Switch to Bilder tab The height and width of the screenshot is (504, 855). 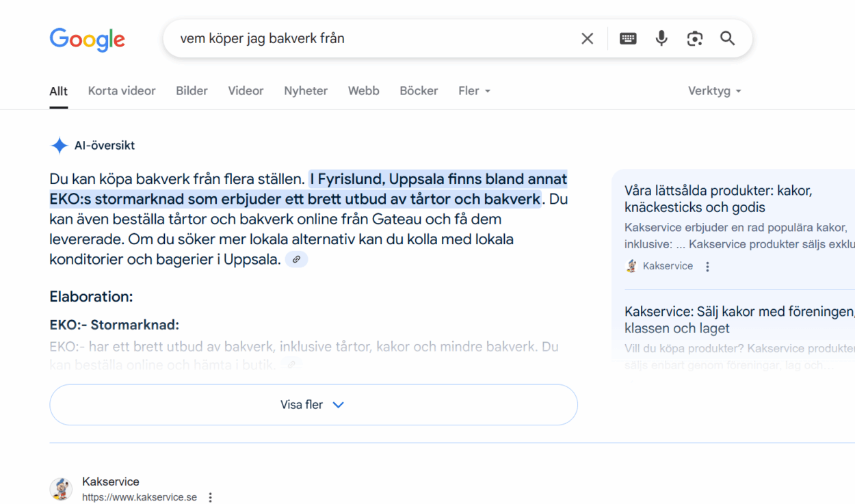(x=192, y=91)
